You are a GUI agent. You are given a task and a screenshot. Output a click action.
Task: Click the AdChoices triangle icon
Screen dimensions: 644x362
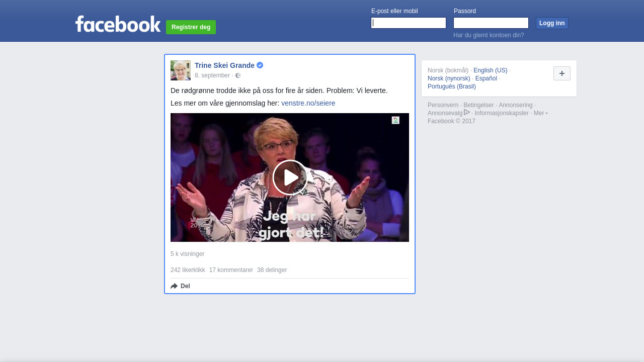(467, 112)
